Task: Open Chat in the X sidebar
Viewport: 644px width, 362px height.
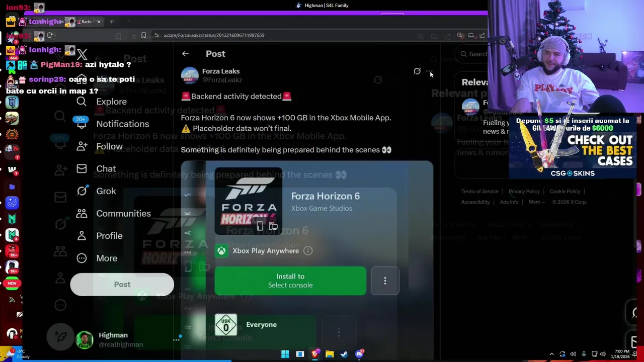Action: (x=106, y=169)
